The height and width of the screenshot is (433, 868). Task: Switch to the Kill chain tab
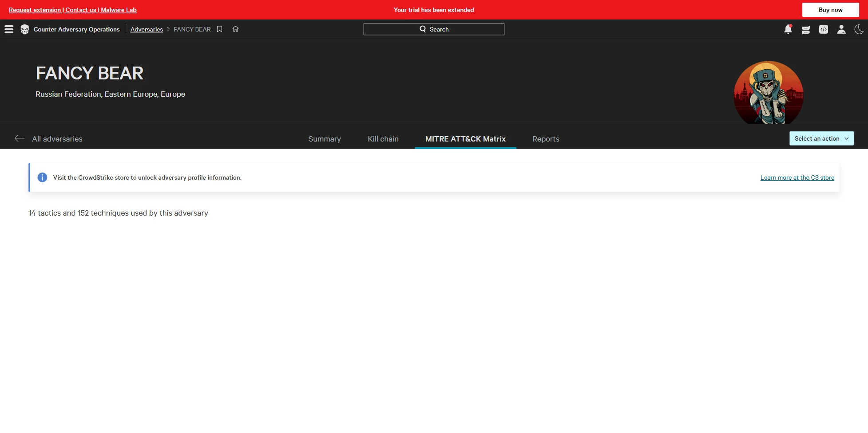(383, 139)
